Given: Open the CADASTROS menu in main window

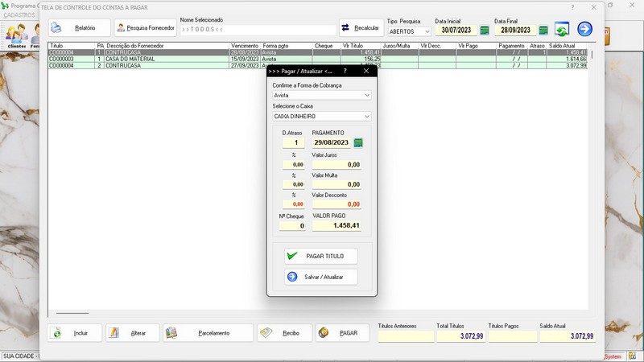Looking at the screenshot, I should (x=19, y=14).
